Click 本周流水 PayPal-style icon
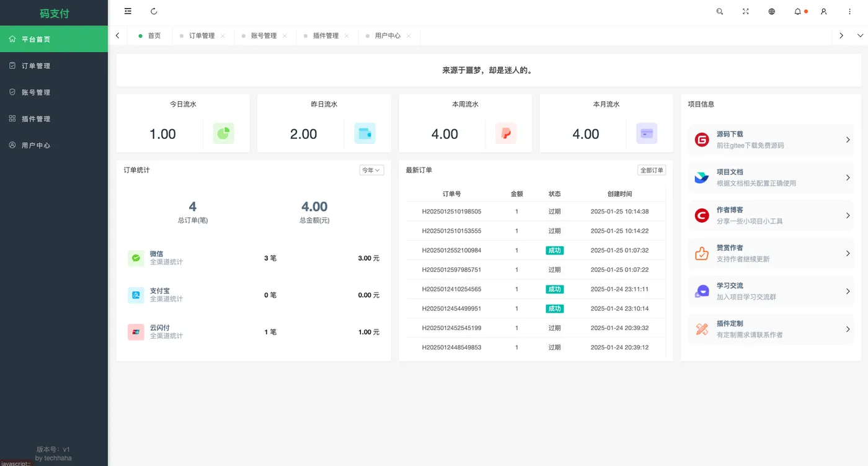Screen dimensions: 868x466 click(x=506, y=133)
